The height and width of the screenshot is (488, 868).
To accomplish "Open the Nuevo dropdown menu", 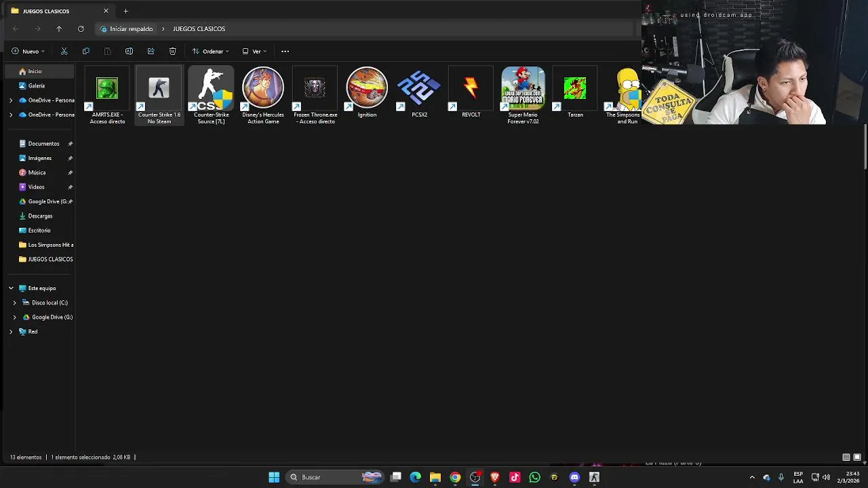I will click(x=28, y=52).
